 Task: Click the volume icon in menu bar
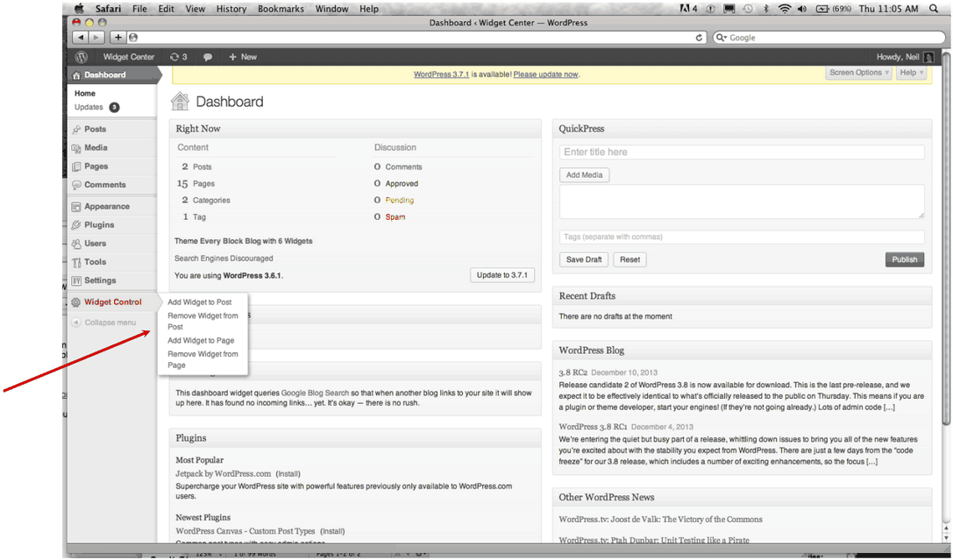802,9
